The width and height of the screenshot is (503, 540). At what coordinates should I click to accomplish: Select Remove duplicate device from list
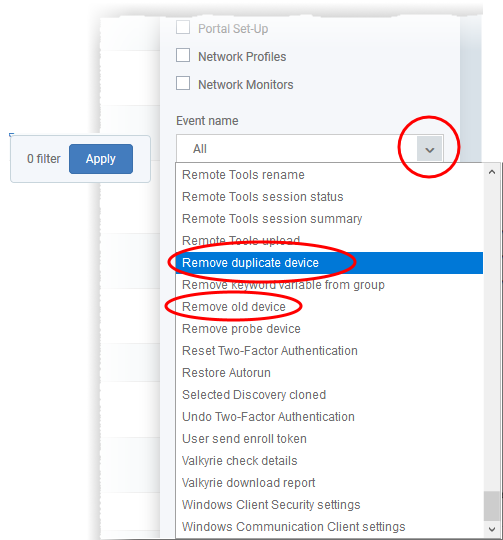(x=329, y=263)
